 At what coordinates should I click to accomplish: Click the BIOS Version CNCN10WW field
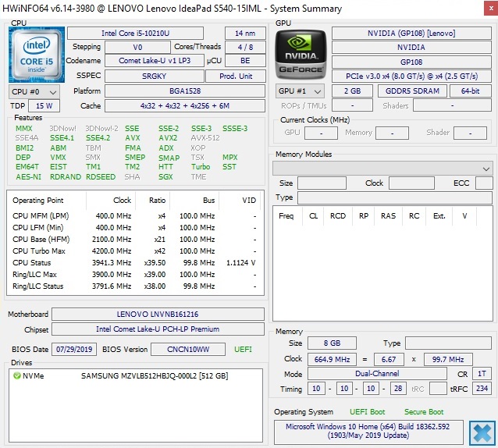(188, 350)
